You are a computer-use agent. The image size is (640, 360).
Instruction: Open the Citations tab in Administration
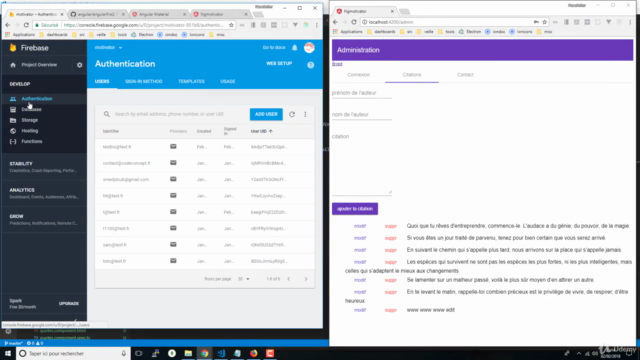(412, 75)
